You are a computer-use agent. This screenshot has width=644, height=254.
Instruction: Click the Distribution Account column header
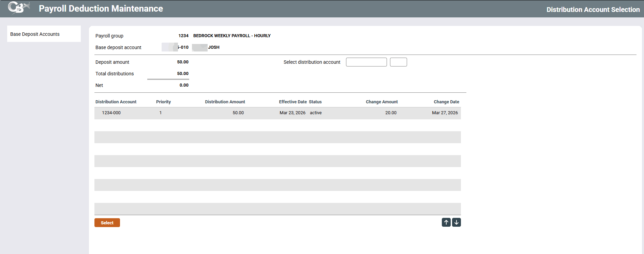[x=116, y=102]
